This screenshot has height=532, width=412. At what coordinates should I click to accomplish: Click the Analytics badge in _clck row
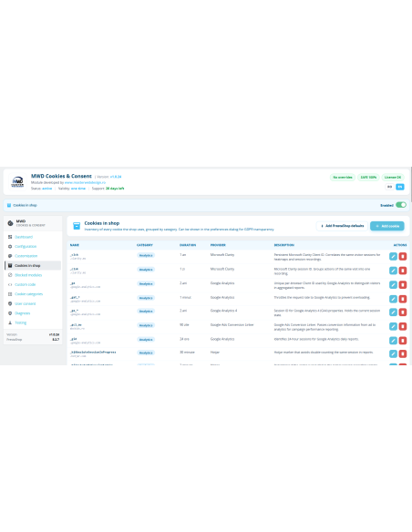146,255
